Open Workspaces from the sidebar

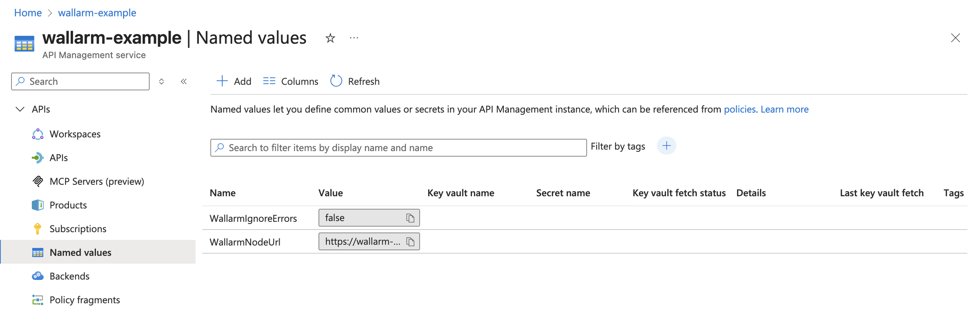pyautogui.click(x=75, y=134)
